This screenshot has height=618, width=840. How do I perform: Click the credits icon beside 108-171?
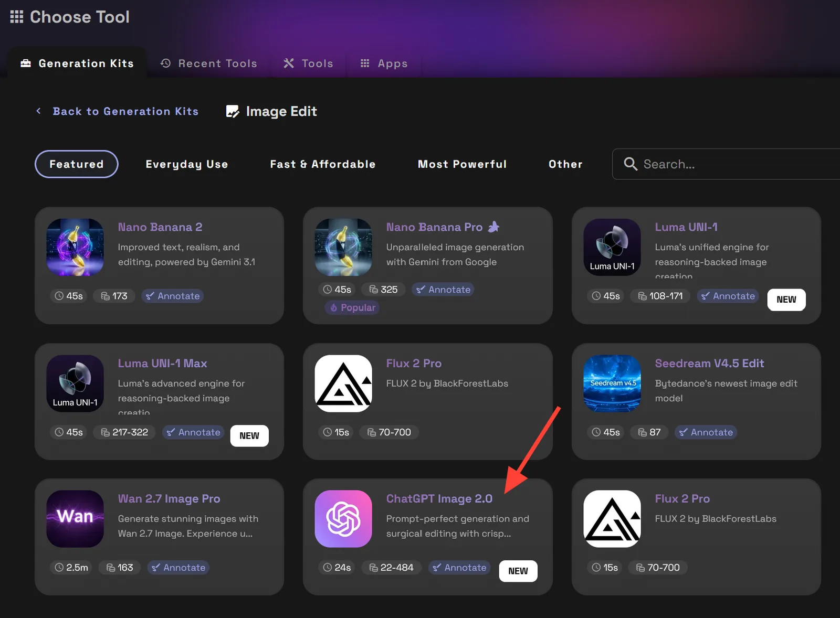643,296
